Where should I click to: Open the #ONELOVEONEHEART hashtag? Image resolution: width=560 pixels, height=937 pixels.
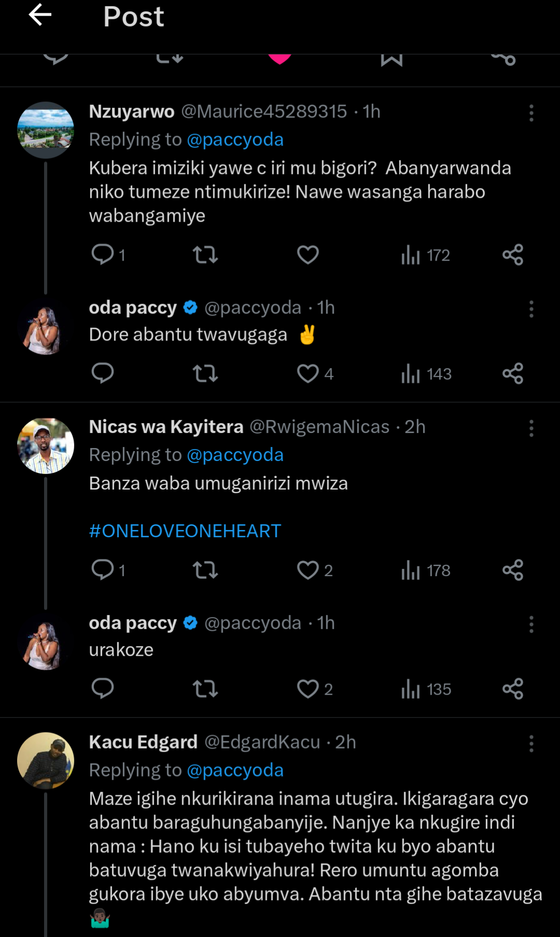(185, 531)
